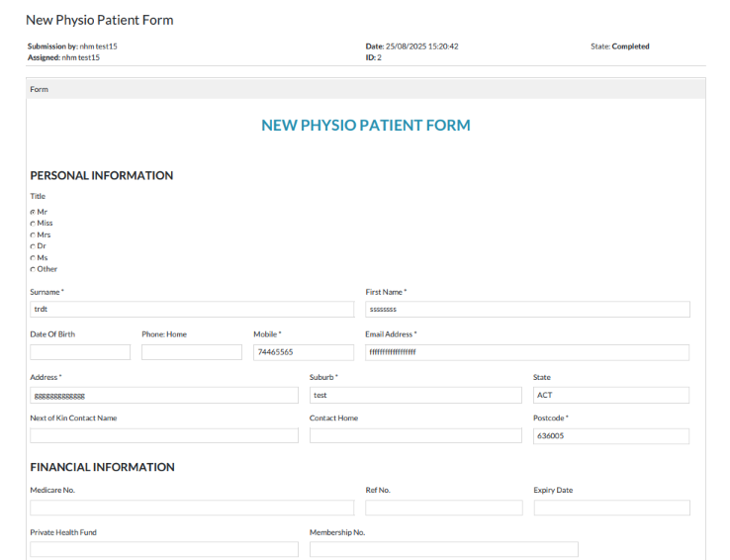Viewport: 730px width, 560px height.
Task: Click the Private Health Fund field
Action: 163,549
